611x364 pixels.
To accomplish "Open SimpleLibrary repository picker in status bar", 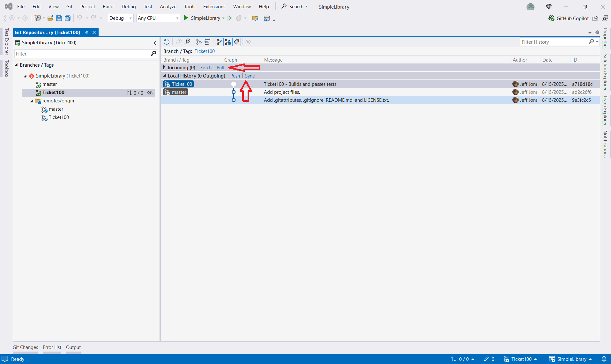I will 570,359.
